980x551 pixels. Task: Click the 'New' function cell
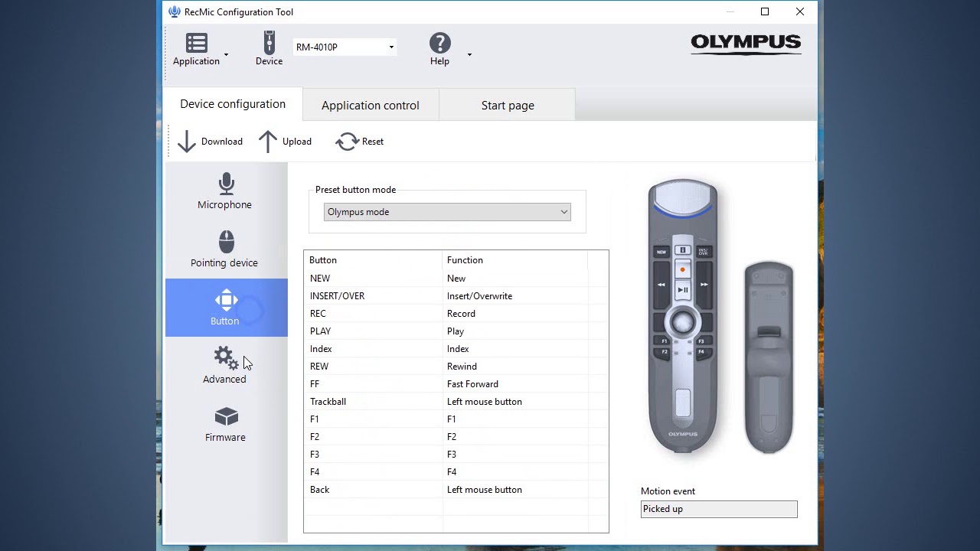click(x=515, y=279)
